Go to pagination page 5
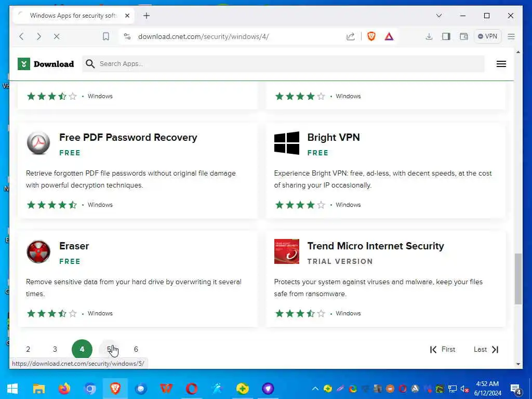The height and width of the screenshot is (399, 532). pyautogui.click(x=109, y=349)
